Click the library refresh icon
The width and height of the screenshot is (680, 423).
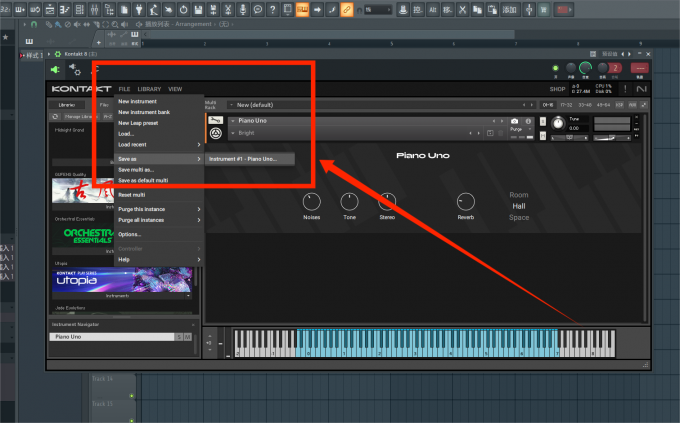[x=55, y=116]
